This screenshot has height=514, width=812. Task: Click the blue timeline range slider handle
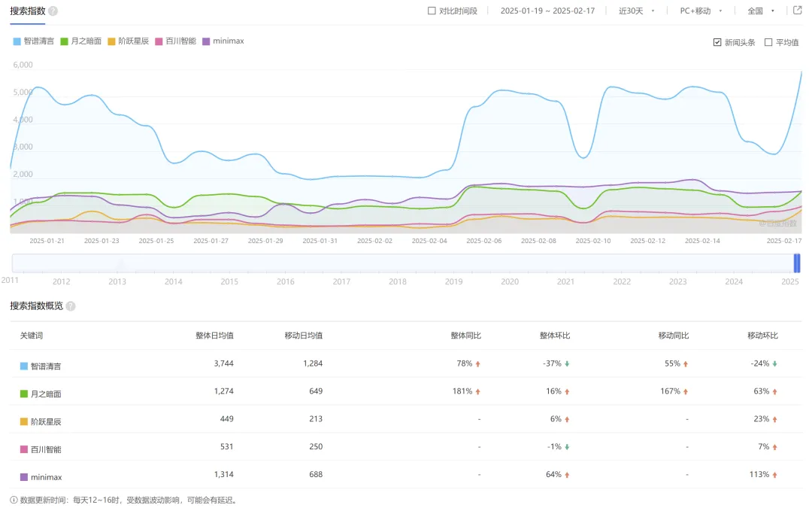[x=797, y=263]
